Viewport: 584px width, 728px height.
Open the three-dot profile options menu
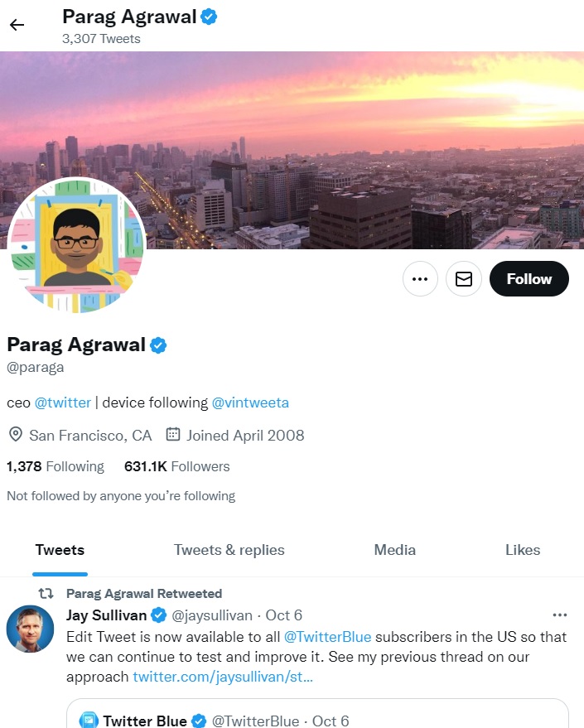click(420, 278)
